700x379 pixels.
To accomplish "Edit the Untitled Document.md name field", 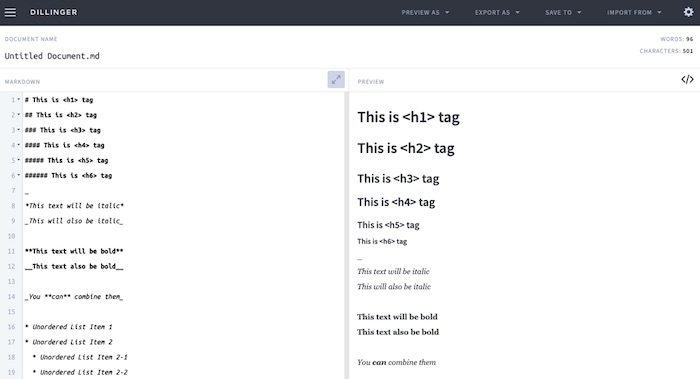I will 52,56.
